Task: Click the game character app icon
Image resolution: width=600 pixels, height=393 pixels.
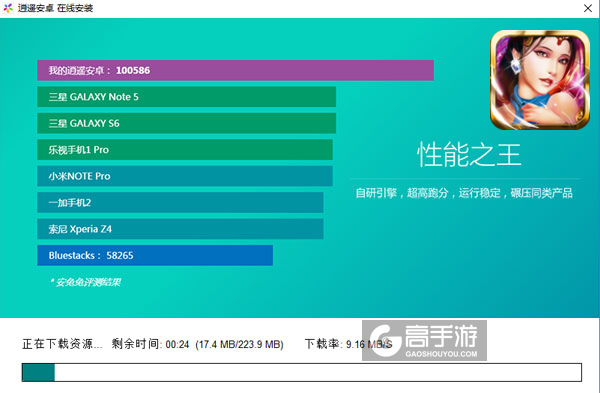Action: (x=540, y=80)
